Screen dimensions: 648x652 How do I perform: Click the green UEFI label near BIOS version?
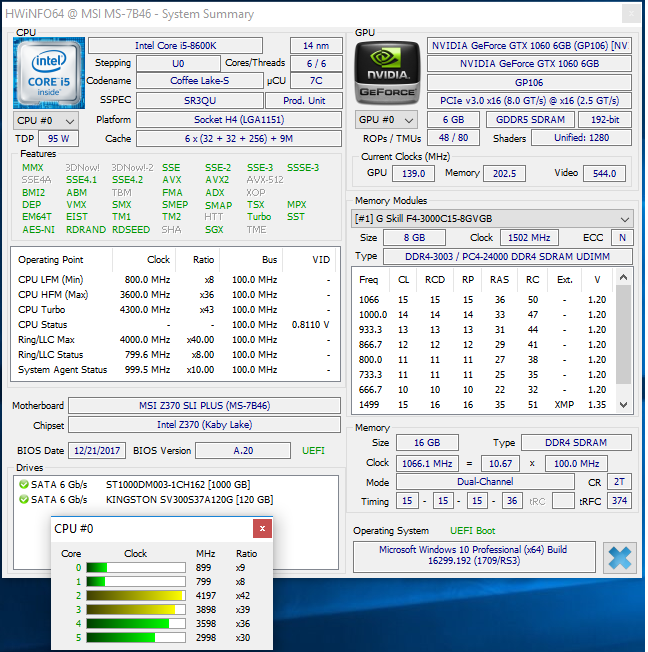(313, 451)
